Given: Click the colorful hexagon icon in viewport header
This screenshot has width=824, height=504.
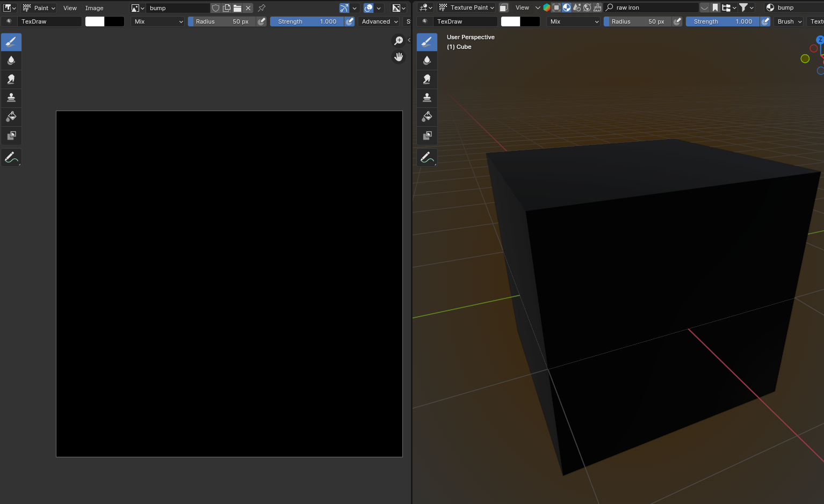Looking at the screenshot, I should pyautogui.click(x=547, y=8).
